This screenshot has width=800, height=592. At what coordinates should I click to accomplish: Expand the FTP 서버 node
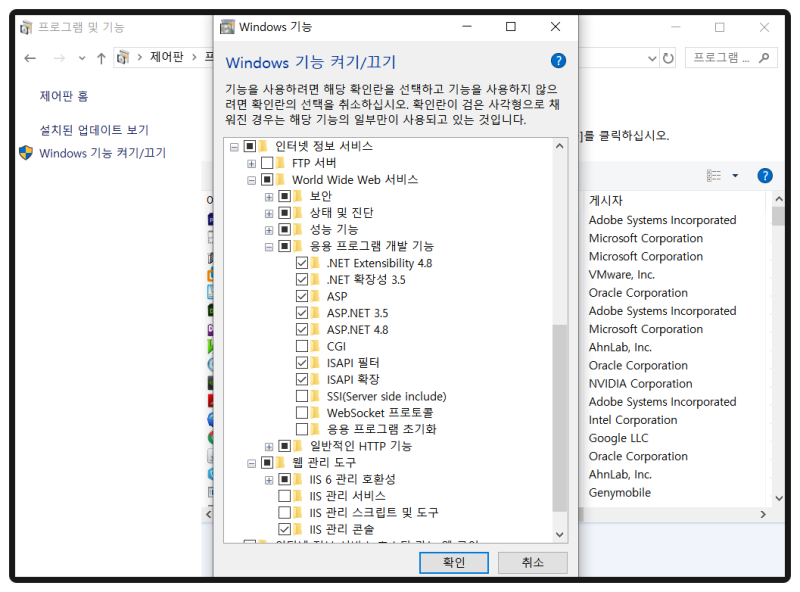pos(251,164)
